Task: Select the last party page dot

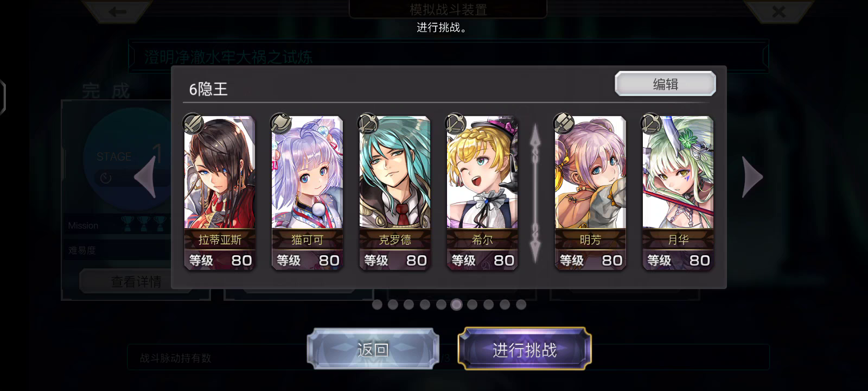Action: coord(521,305)
